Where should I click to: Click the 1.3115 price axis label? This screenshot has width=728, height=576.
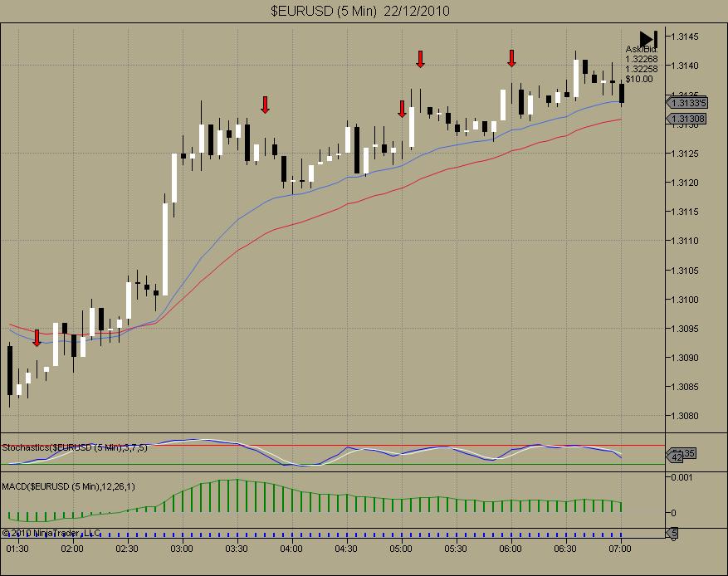tap(686, 212)
